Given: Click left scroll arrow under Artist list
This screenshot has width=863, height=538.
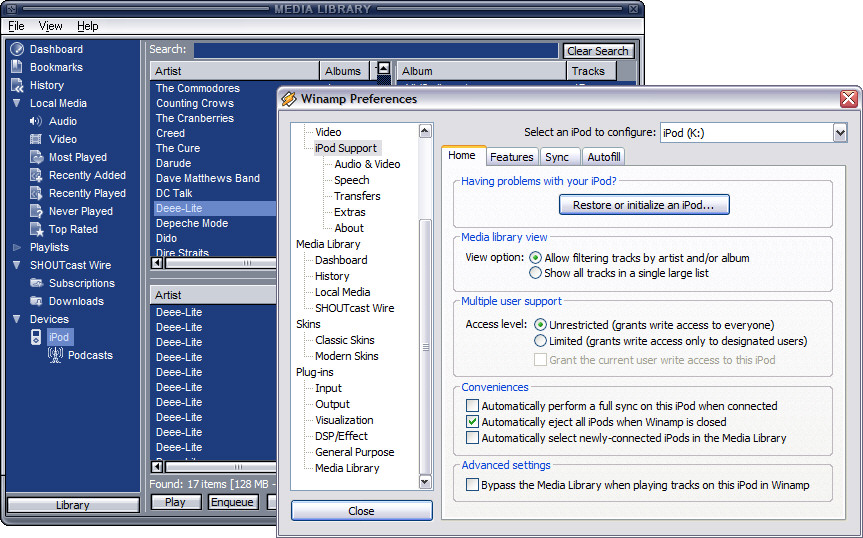Looking at the screenshot, I should (157, 263).
